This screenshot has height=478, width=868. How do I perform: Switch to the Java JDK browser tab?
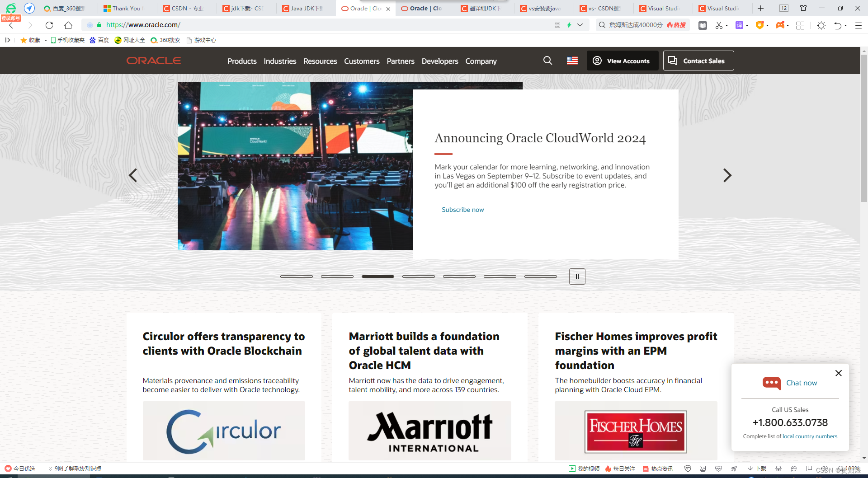(x=306, y=8)
